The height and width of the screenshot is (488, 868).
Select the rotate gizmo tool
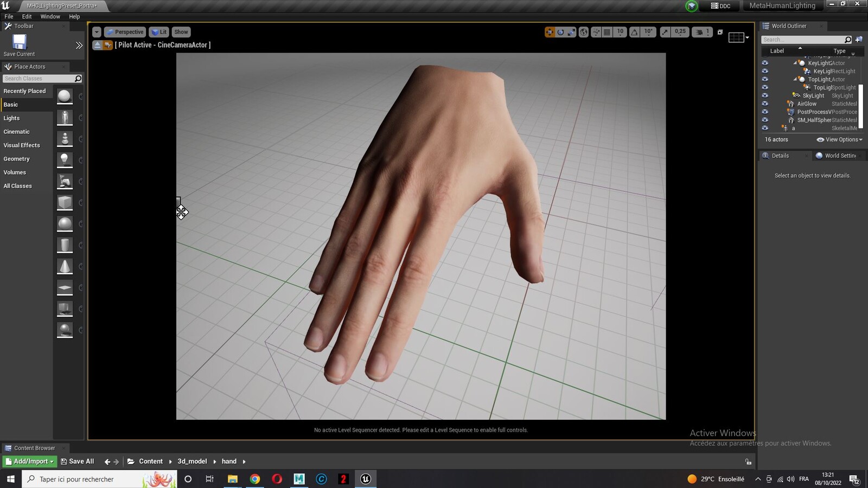click(x=560, y=32)
